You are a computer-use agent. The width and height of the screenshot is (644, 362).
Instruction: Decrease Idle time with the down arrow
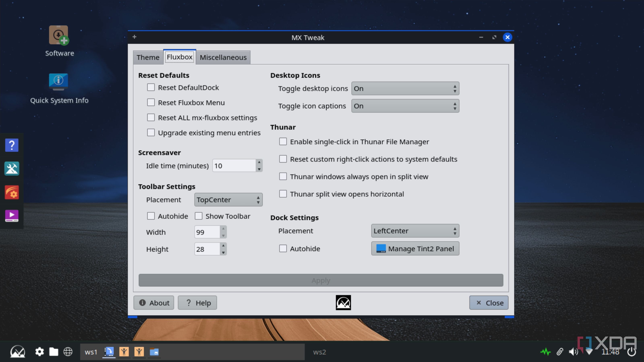259,169
